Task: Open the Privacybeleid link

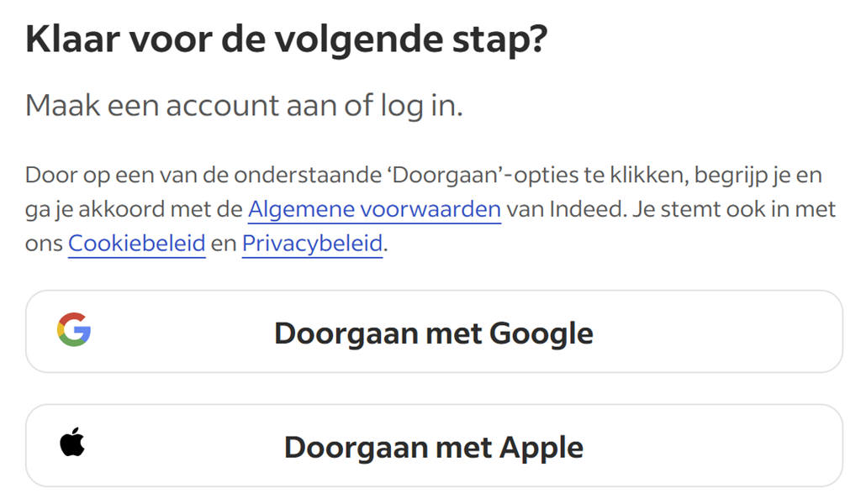Action: tap(312, 244)
